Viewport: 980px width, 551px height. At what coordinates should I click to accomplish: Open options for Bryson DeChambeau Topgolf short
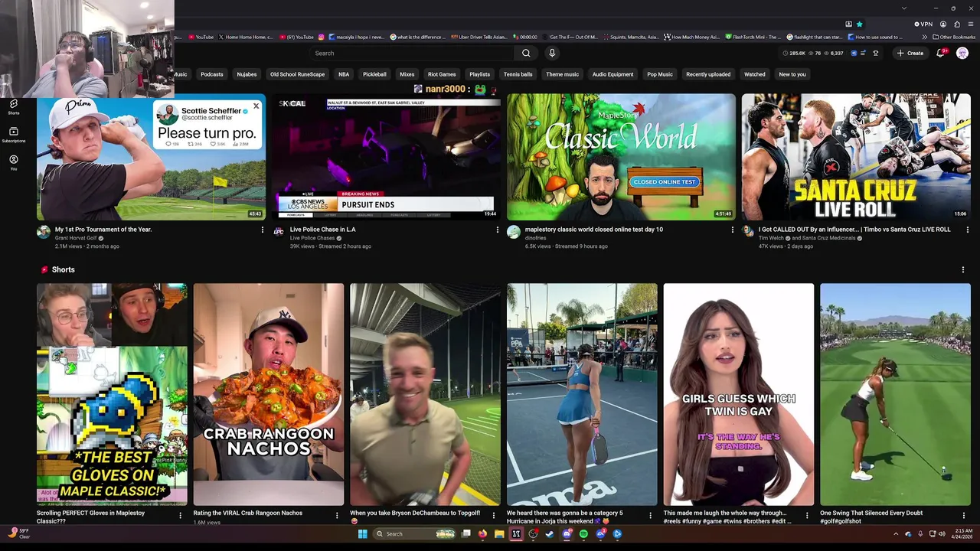point(494,515)
